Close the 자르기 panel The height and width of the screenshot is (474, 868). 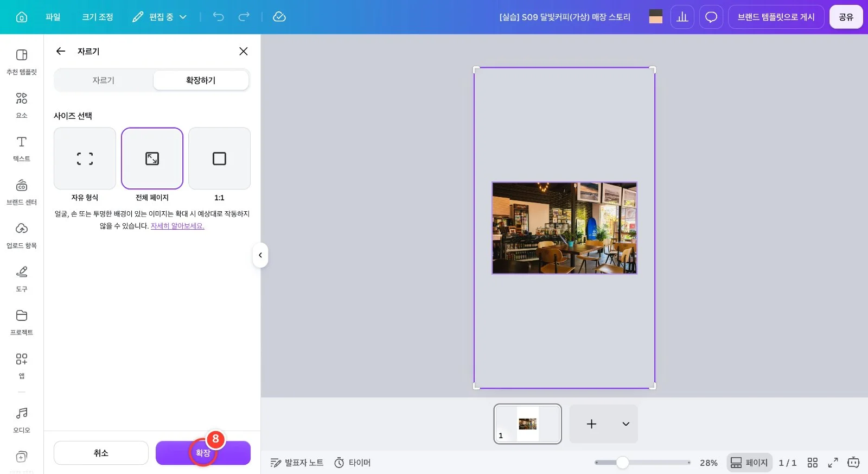244,51
